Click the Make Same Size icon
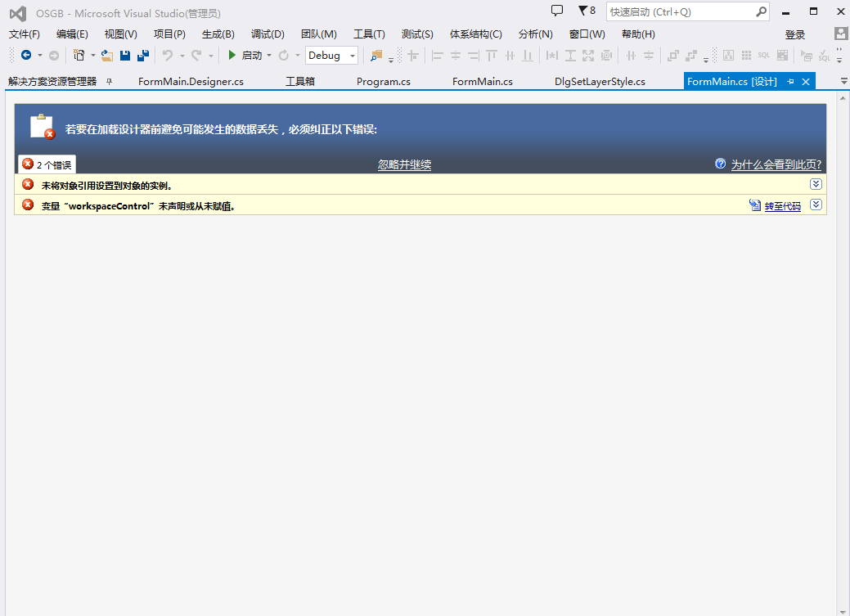Image resolution: width=850 pixels, height=616 pixels. (588, 56)
